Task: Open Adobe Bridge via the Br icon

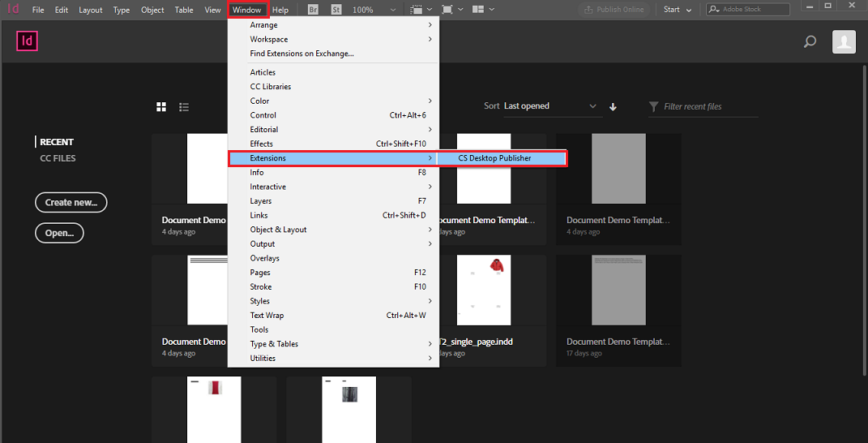Action: click(314, 10)
